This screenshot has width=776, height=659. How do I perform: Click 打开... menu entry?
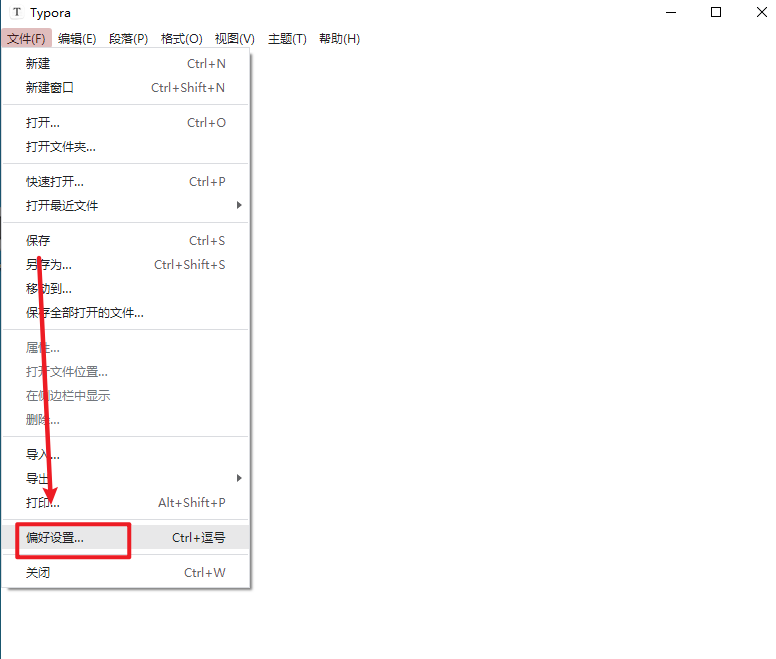coord(43,123)
